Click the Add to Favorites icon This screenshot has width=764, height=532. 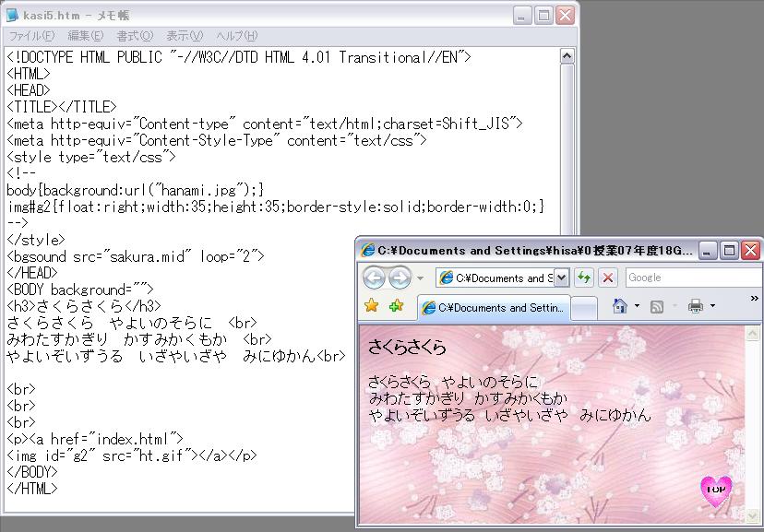(x=396, y=306)
